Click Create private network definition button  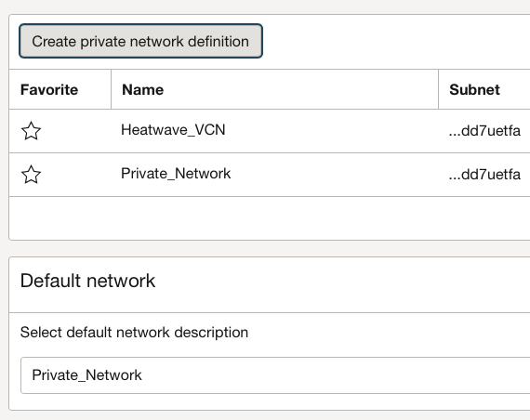140,41
